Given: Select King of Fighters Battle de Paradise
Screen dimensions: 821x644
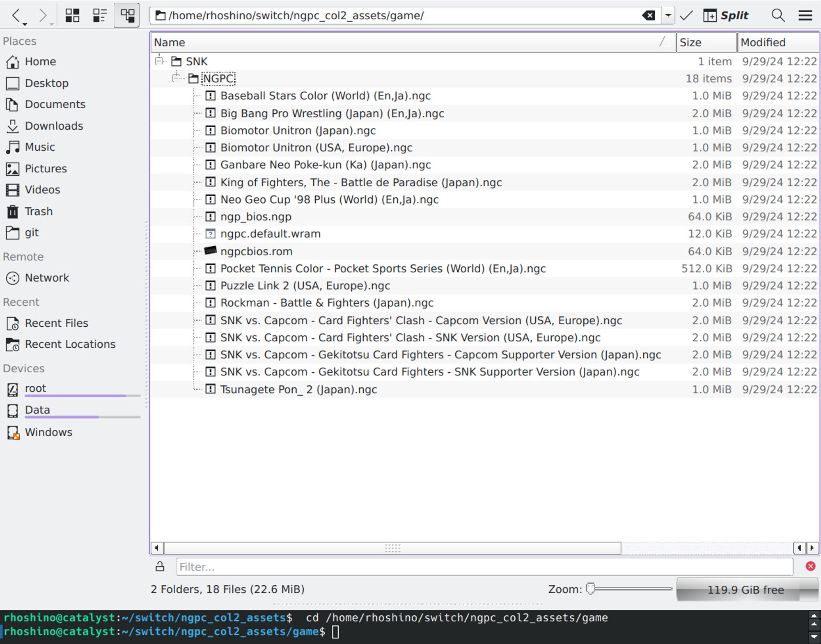Looking at the screenshot, I should pyautogui.click(x=361, y=182).
